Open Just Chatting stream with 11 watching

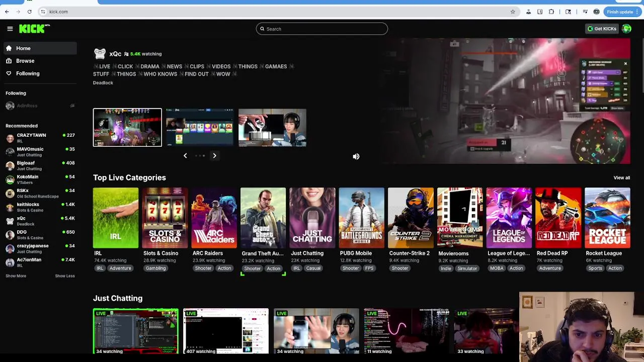[x=407, y=332]
